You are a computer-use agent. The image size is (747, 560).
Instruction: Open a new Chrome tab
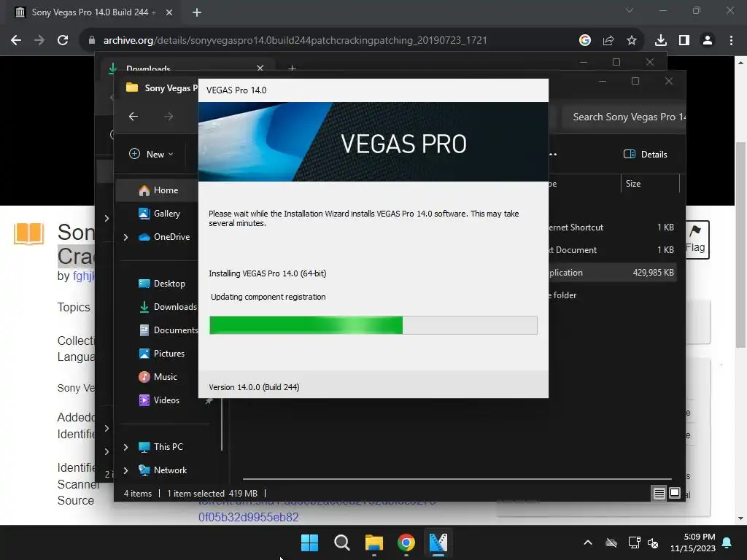[x=197, y=12]
